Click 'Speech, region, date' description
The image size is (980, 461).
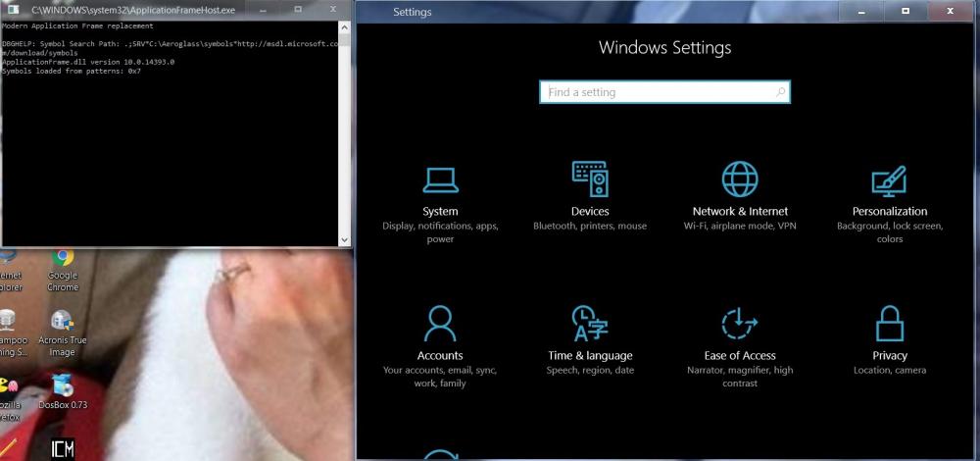click(590, 370)
